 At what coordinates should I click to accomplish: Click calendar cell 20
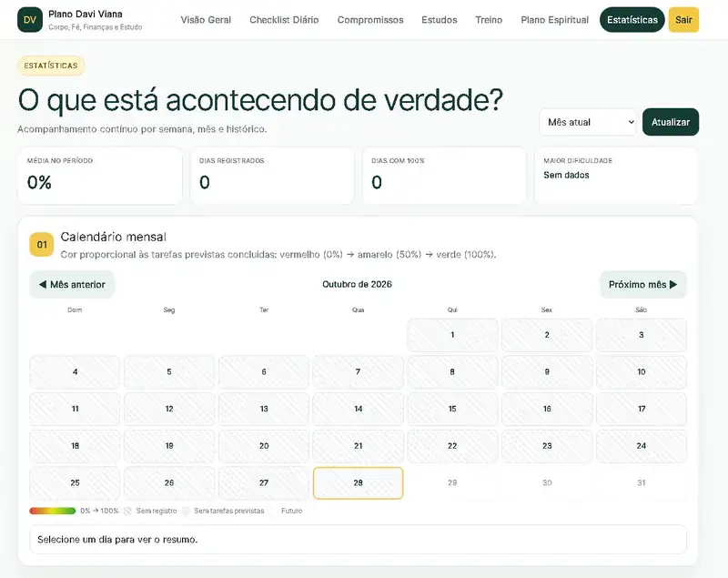coord(264,446)
